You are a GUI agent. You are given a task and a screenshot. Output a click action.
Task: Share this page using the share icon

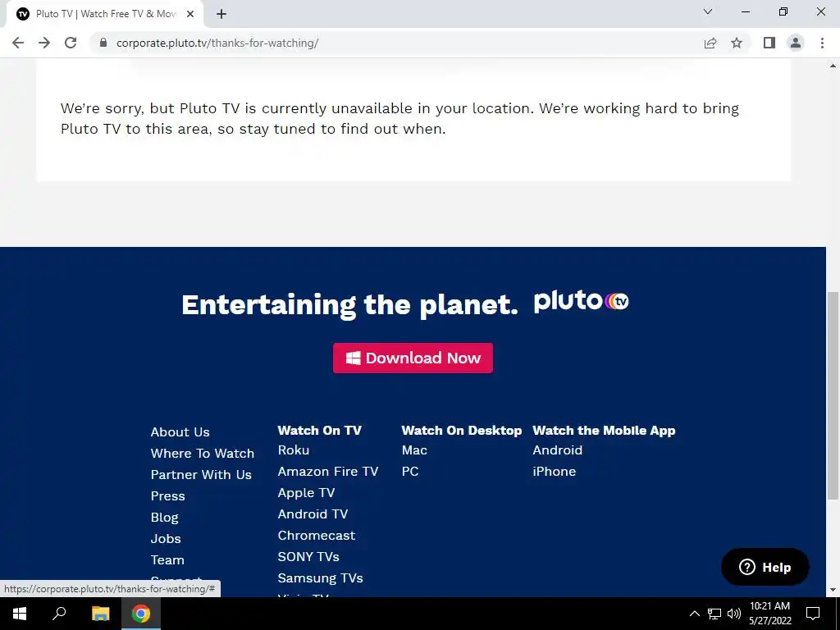pos(710,43)
